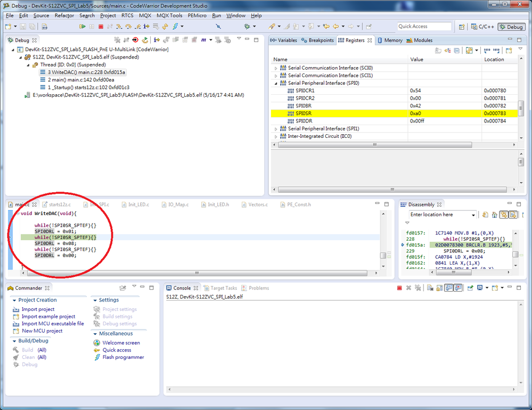Expand Serial Communication Interface (SCI0) registers
Image resolution: width=532 pixels, height=410 pixels.
(x=276, y=68)
